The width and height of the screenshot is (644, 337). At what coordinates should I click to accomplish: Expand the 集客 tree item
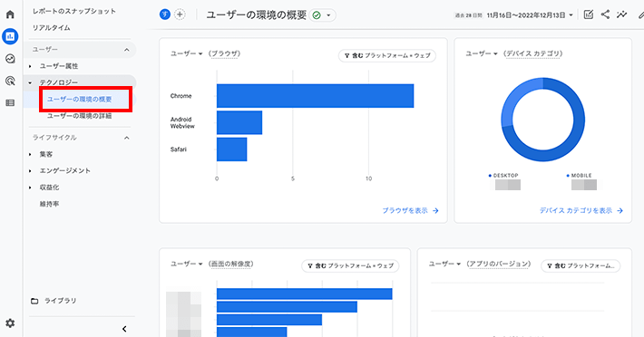click(30, 154)
